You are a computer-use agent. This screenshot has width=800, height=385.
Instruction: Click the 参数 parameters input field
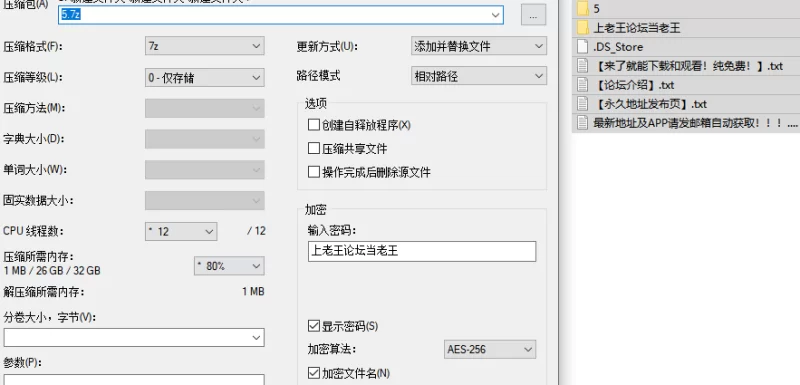click(x=134, y=379)
